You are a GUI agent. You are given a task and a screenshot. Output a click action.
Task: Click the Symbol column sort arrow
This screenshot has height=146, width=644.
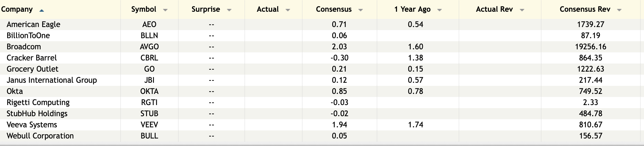(165, 10)
